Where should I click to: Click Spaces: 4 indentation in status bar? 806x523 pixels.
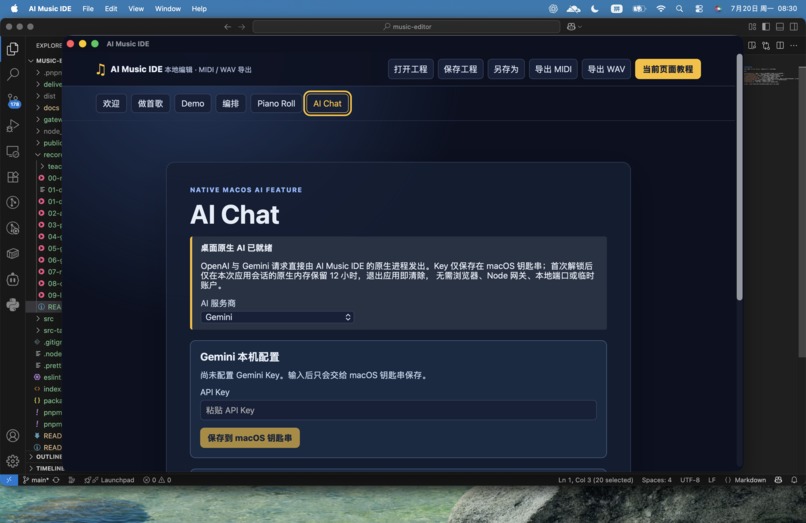pyautogui.click(x=656, y=480)
